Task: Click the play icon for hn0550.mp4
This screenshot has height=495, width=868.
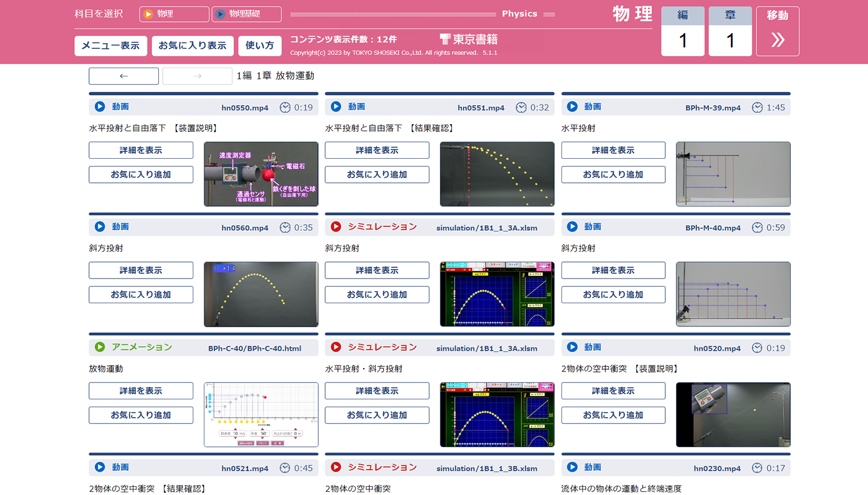Action: [100, 107]
